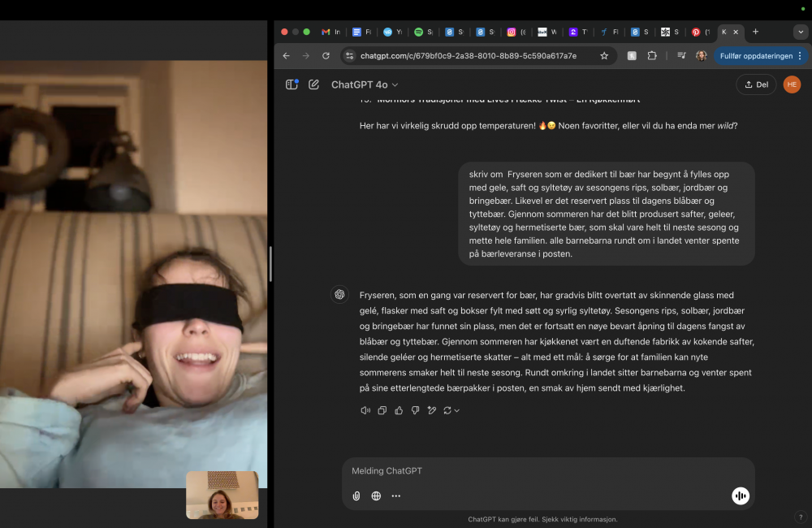Screen dimensions: 812x528
Task: Go forward to the next page
Action: pyautogui.click(x=306, y=56)
